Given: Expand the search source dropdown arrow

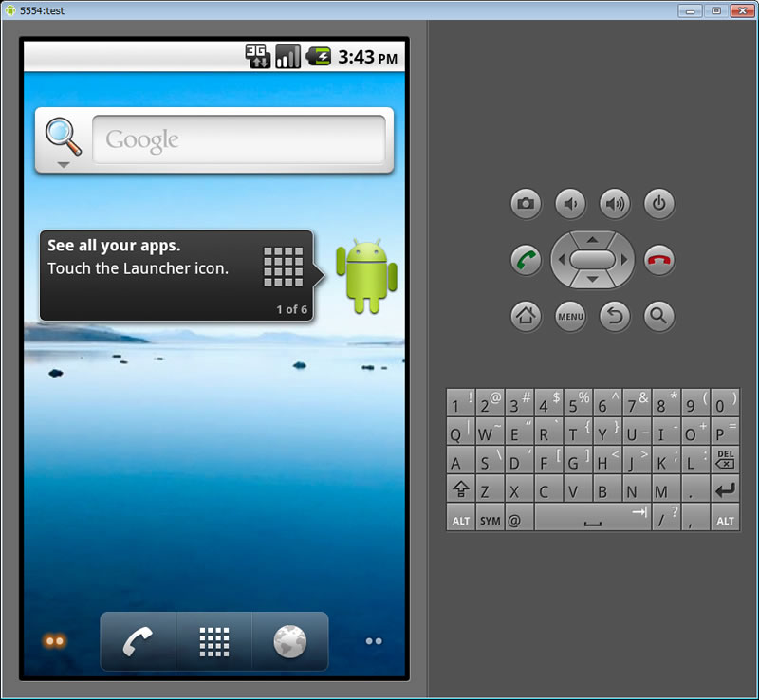Looking at the screenshot, I should click(x=64, y=165).
